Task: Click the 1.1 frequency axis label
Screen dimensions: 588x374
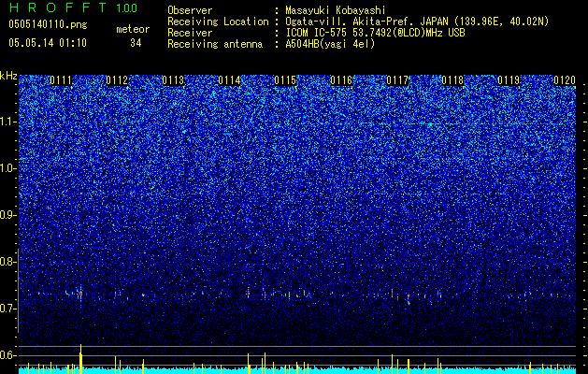Action: pyautogui.click(x=7, y=122)
